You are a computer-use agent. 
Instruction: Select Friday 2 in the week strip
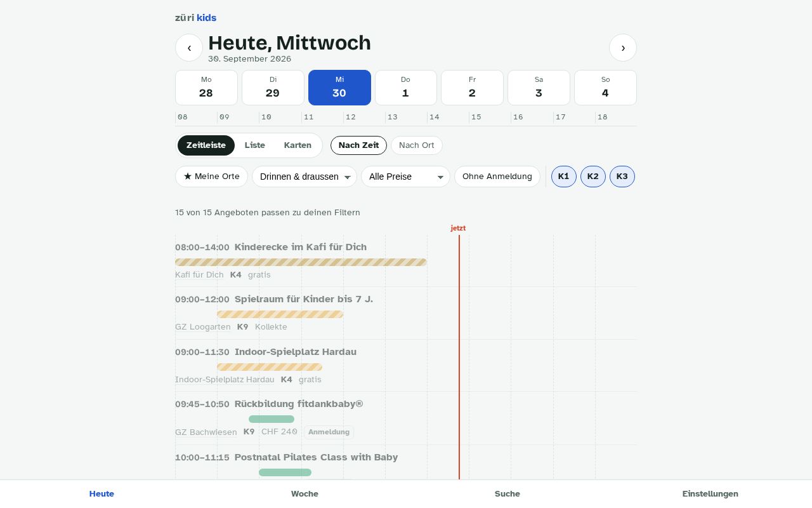pyautogui.click(x=472, y=88)
